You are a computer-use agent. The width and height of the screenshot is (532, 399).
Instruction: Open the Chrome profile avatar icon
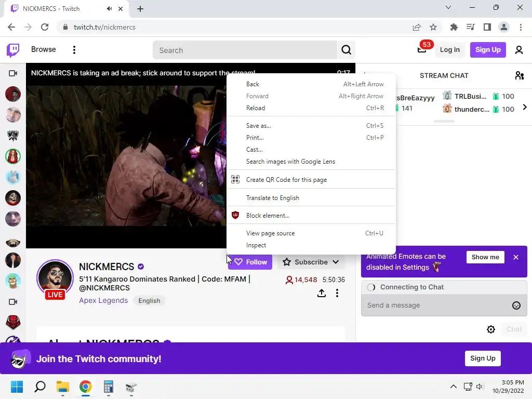point(504,27)
